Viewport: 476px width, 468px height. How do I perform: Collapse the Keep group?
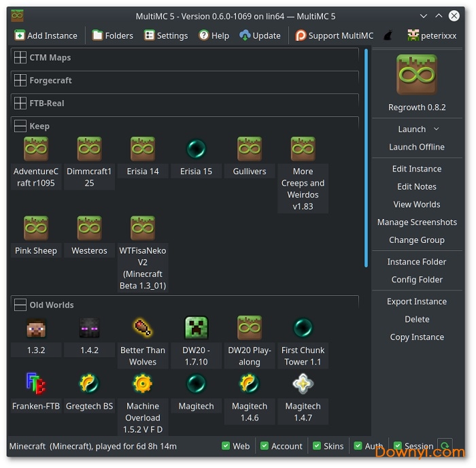[20, 126]
